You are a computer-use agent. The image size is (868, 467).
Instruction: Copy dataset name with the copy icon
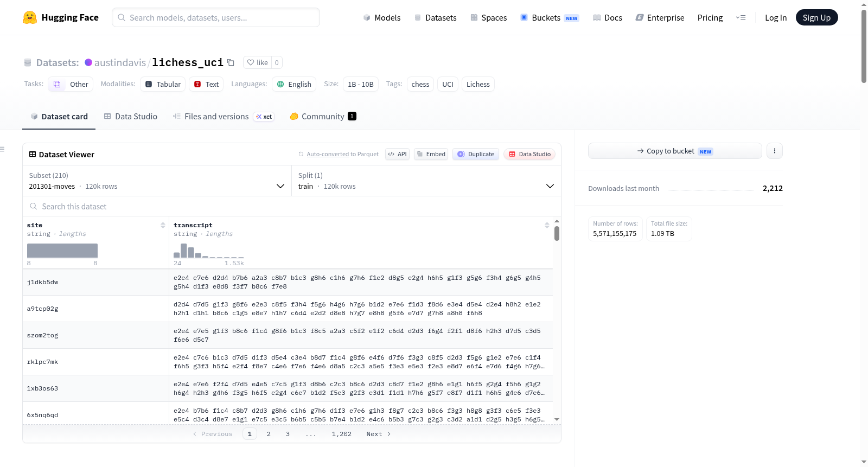coord(231,62)
